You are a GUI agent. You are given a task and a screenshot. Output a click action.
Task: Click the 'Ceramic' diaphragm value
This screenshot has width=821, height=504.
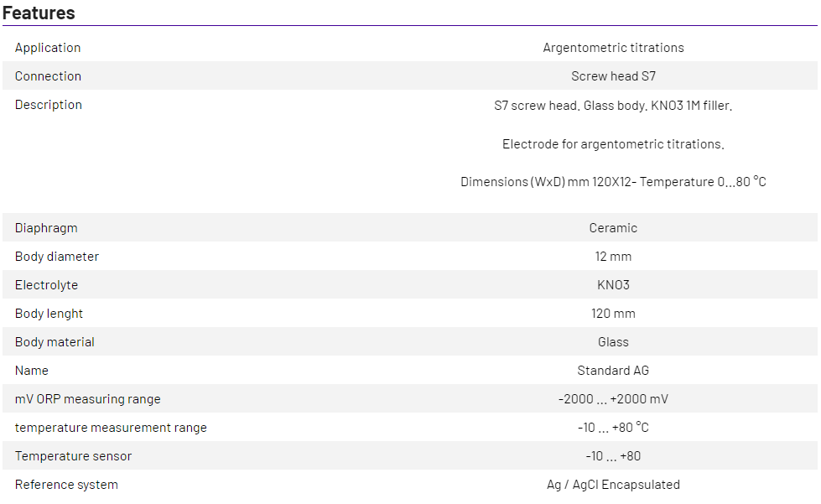[x=613, y=228]
